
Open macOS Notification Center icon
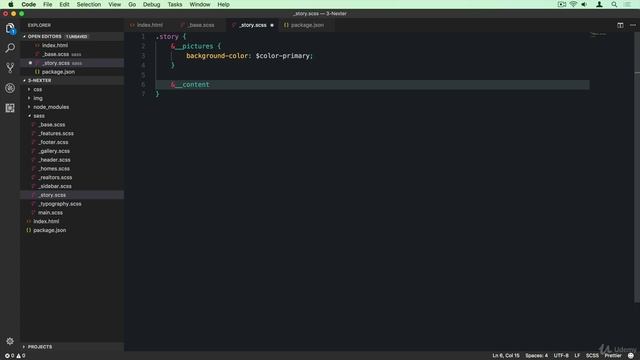(627, 4)
